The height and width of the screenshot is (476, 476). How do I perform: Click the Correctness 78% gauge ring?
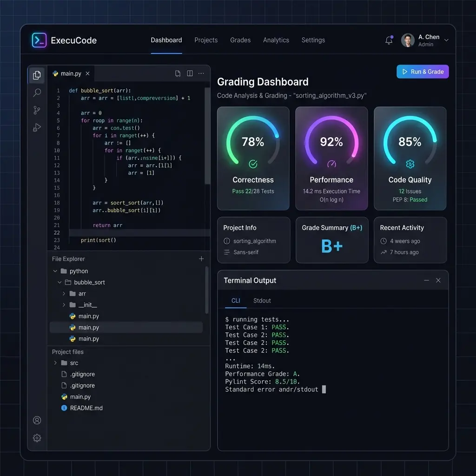253,141
